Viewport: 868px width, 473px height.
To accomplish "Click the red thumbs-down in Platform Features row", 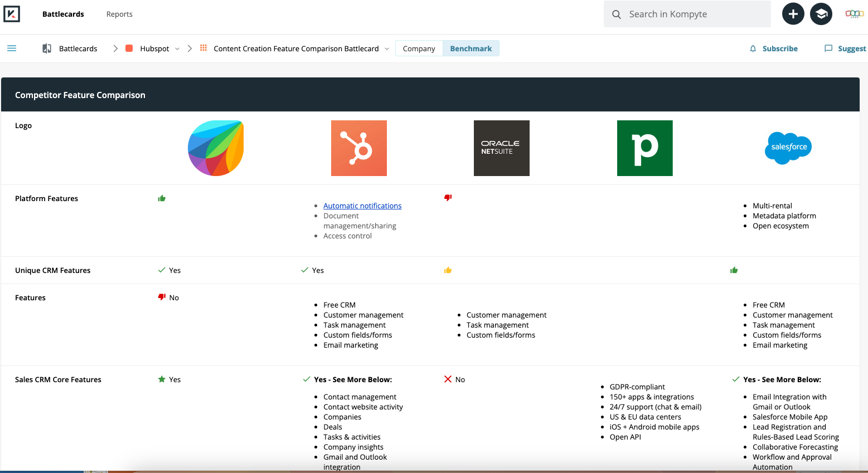I will (448, 198).
